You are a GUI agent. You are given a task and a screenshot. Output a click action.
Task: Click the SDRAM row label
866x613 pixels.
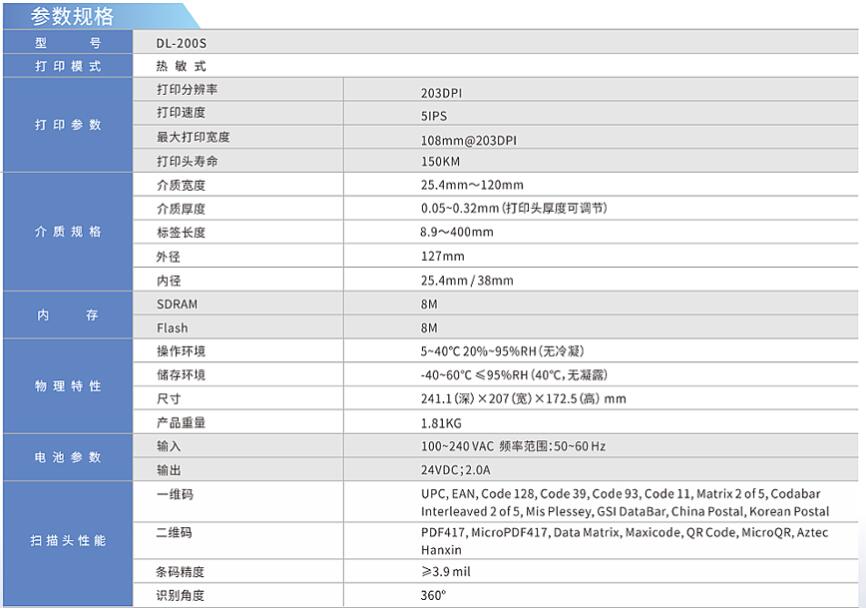(x=175, y=303)
